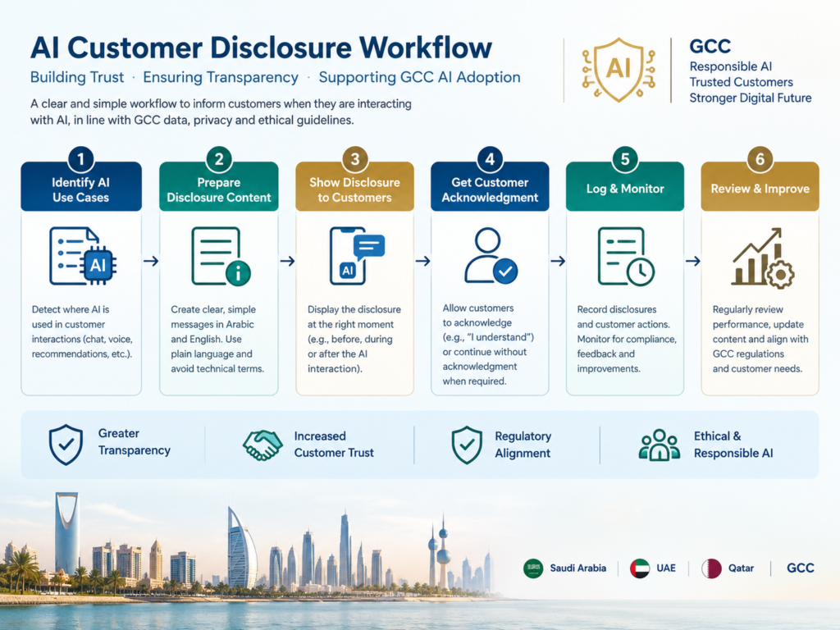Click the Increased Customer Trust handshake icon
Screen dimensions: 840x630
pyautogui.click(x=262, y=445)
